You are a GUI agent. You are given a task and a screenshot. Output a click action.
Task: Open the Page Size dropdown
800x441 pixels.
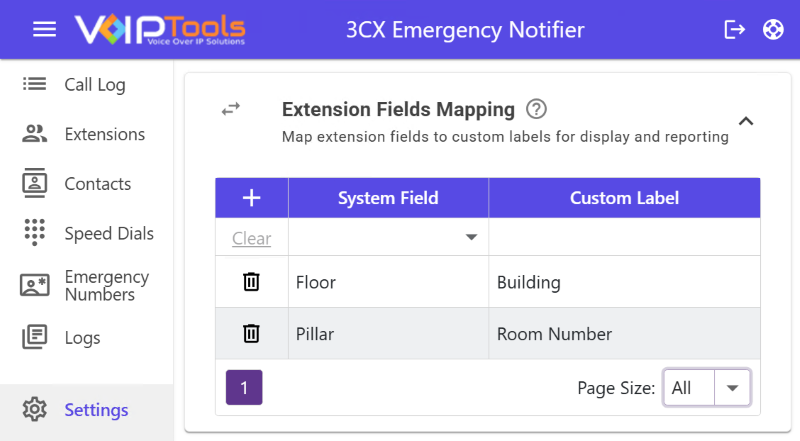click(733, 388)
